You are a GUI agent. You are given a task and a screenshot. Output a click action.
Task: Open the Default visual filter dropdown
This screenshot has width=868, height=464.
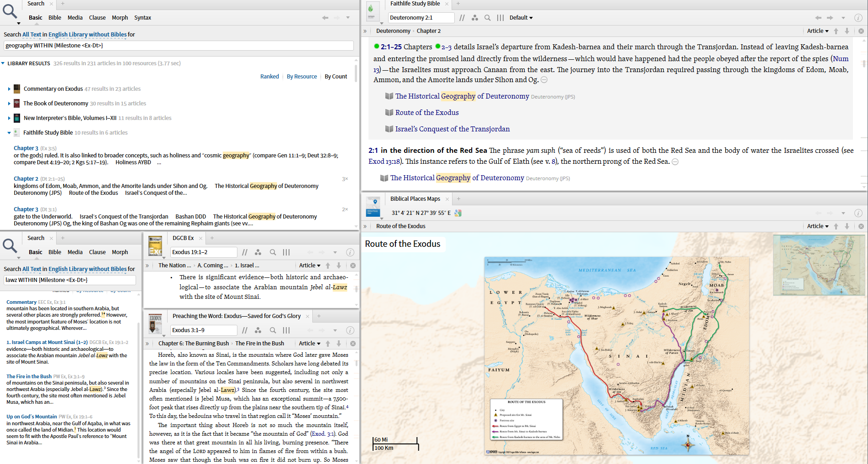521,18
